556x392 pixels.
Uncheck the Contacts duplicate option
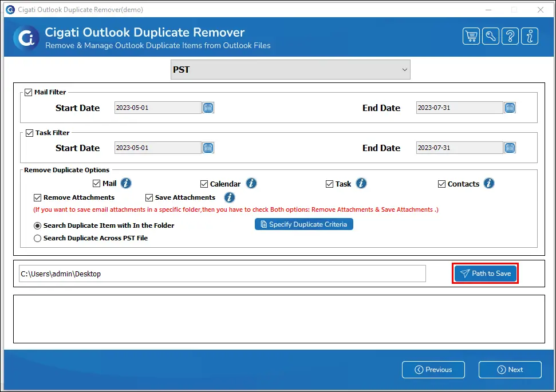pos(441,184)
